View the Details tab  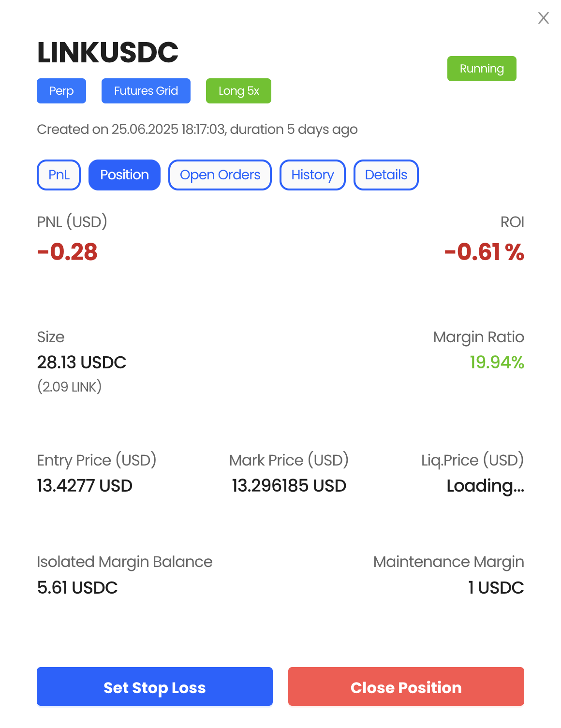(x=386, y=175)
